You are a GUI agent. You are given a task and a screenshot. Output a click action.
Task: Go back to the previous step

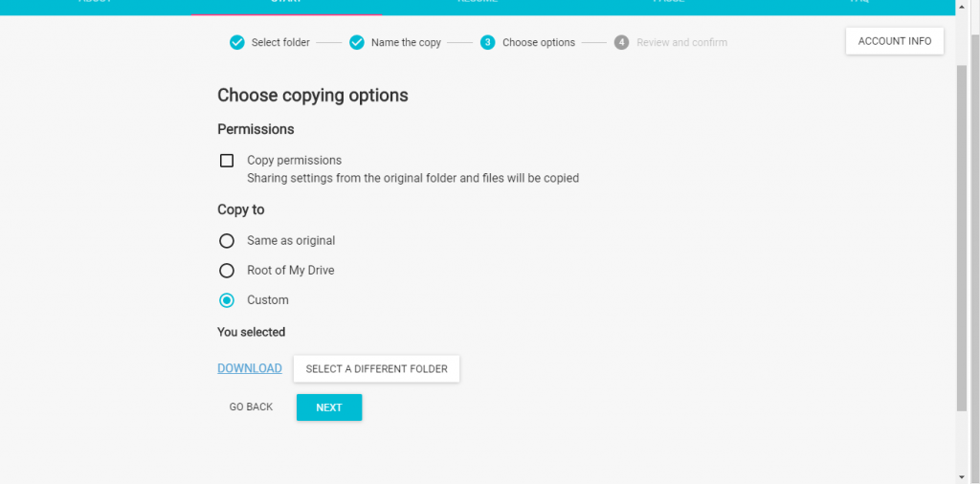[252, 407]
